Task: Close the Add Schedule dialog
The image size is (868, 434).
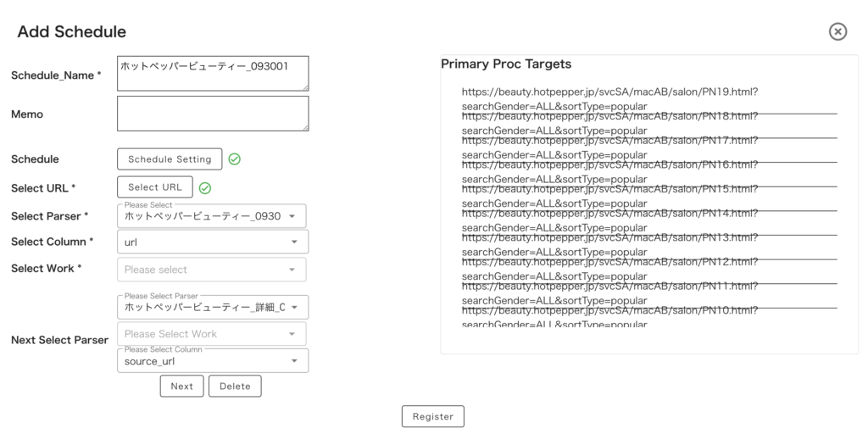Action: tap(837, 31)
